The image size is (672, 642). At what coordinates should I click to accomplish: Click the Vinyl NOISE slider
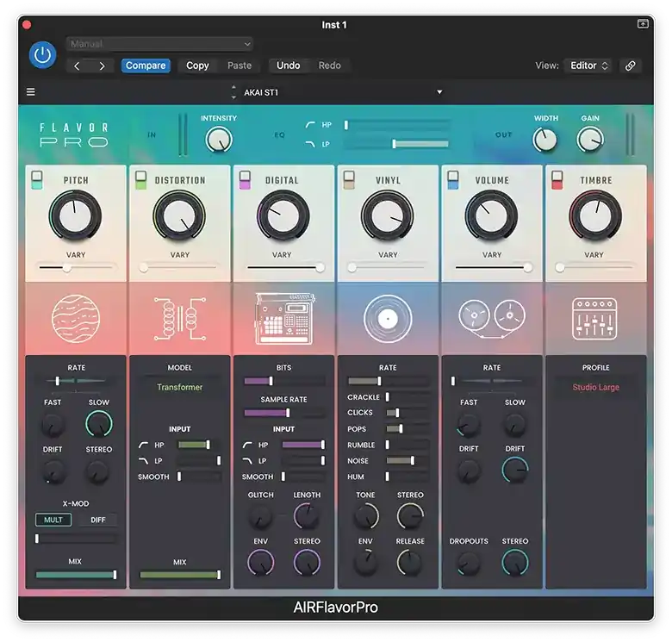coord(408,461)
